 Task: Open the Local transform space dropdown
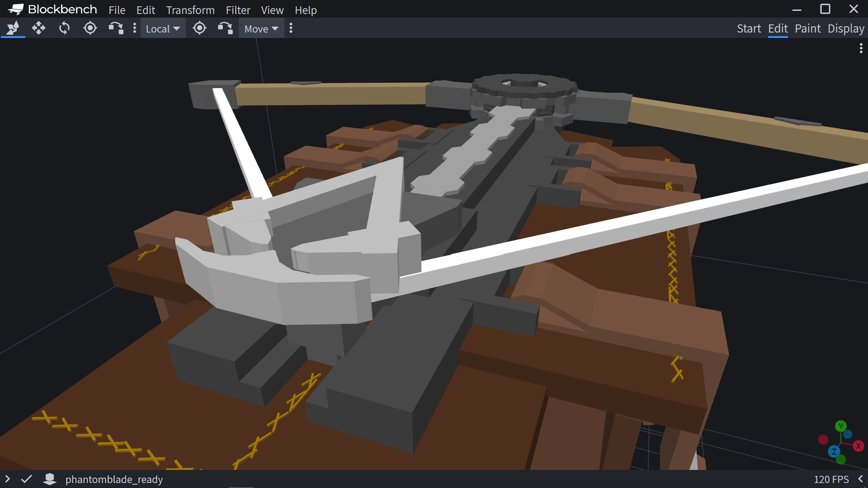click(x=163, y=29)
